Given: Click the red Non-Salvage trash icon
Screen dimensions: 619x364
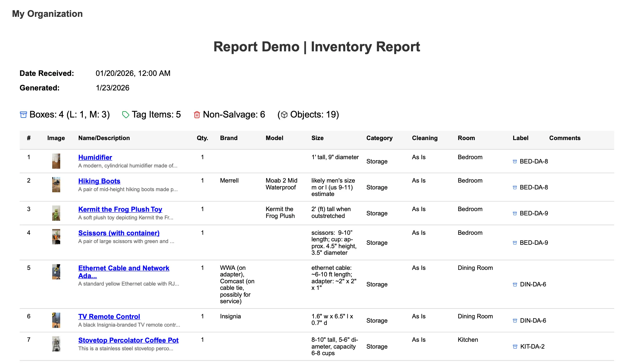Looking at the screenshot, I should click(197, 115).
